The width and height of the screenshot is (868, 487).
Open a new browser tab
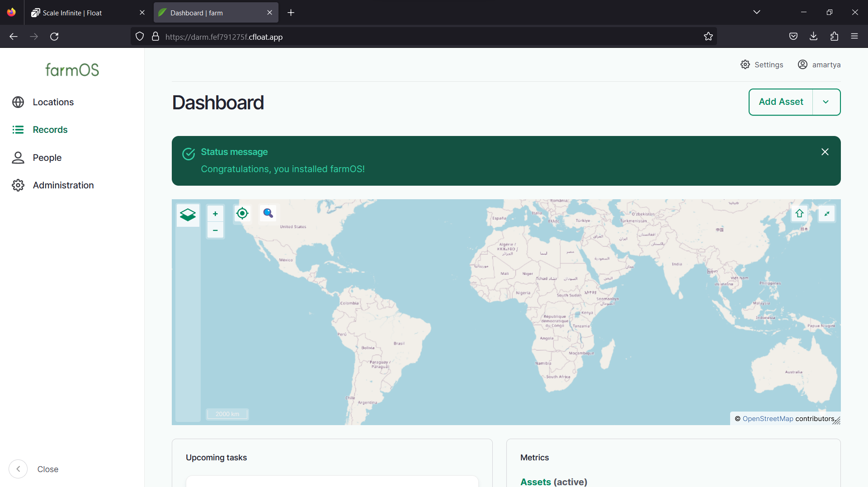tap(291, 13)
